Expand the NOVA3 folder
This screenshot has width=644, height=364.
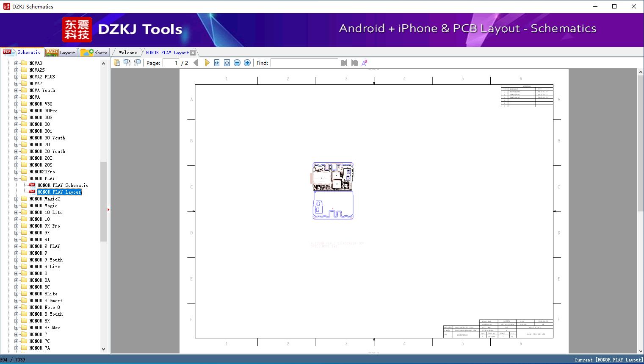click(x=17, y=63)
